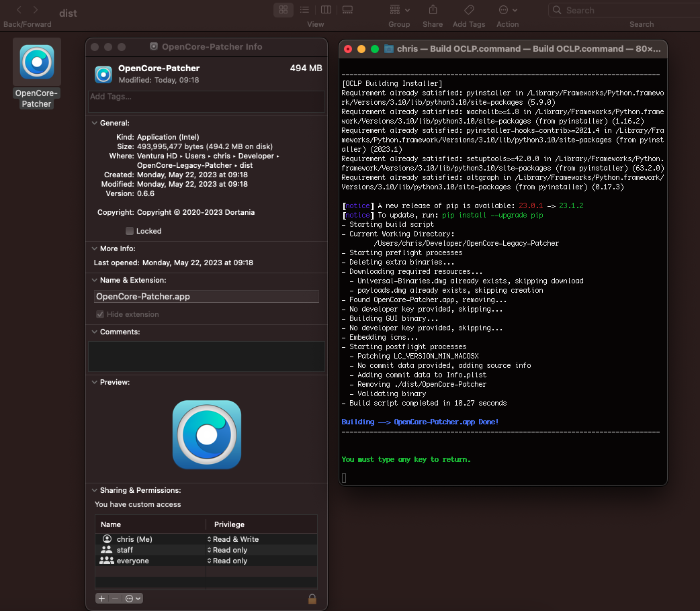
Task: Open the Action menu dropdown
Action: pos(507,10)
